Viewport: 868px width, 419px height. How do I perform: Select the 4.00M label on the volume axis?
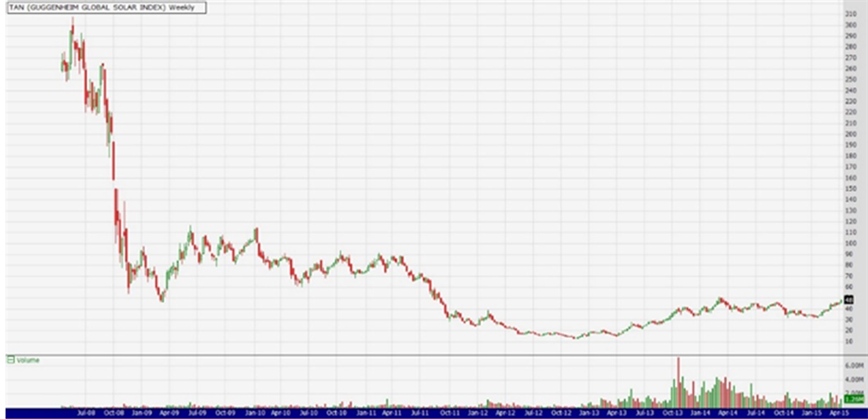[851, 379]
